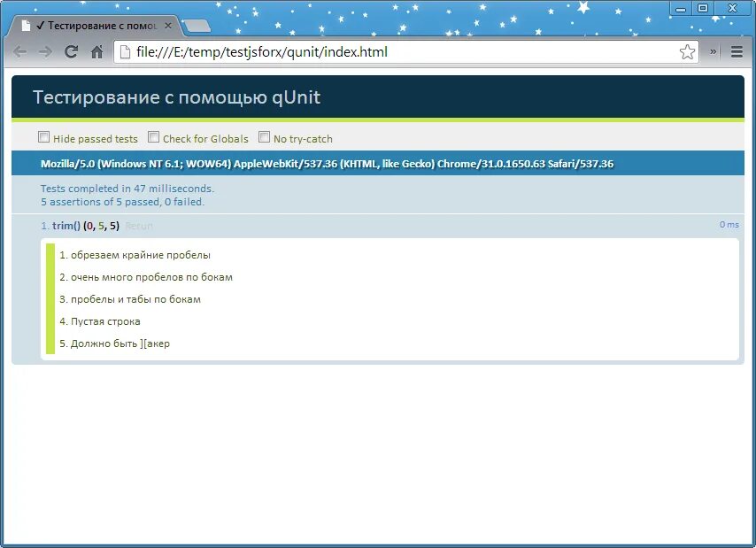Screen dimensions: 756x548
Task: Click 'Tests completed in 47 milliseconds' text
Action: tap(127, 189)
